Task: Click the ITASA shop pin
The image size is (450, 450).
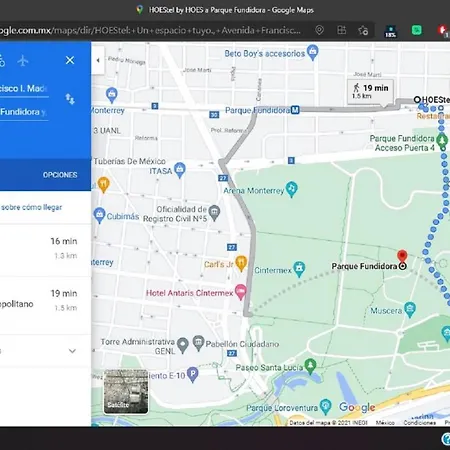Action: click(x=180, y=170)
